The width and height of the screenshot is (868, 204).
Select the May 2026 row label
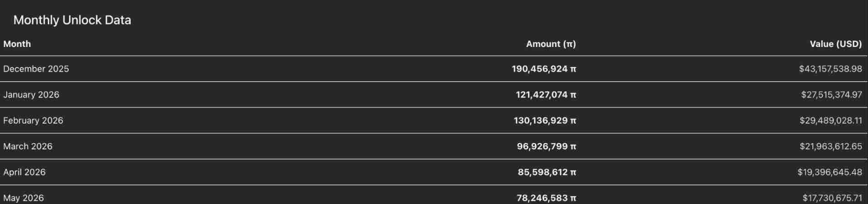(24, 198)
